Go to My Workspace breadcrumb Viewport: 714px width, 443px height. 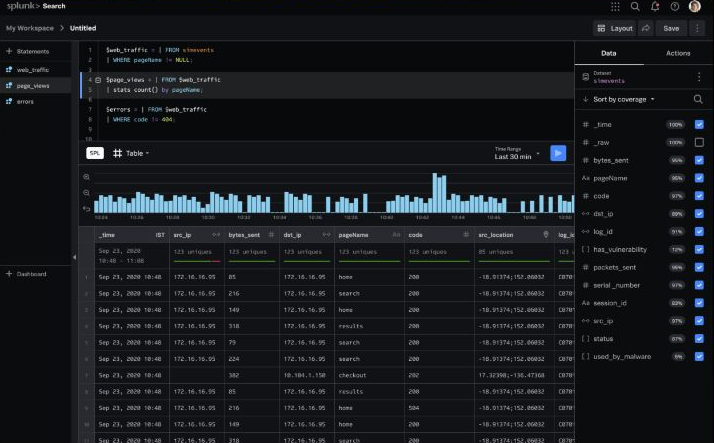coord(30,28)
